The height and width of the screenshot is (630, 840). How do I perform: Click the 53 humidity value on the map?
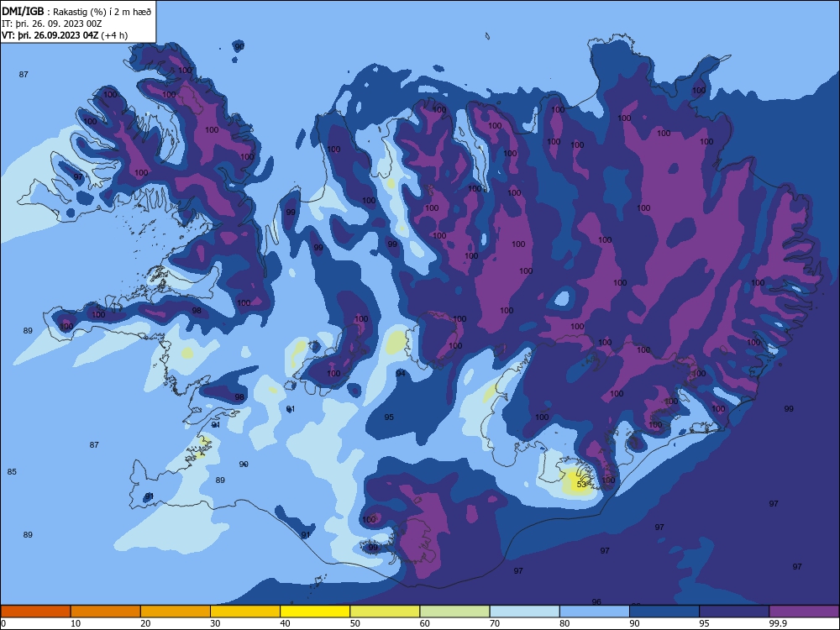[x=582, y=485]
